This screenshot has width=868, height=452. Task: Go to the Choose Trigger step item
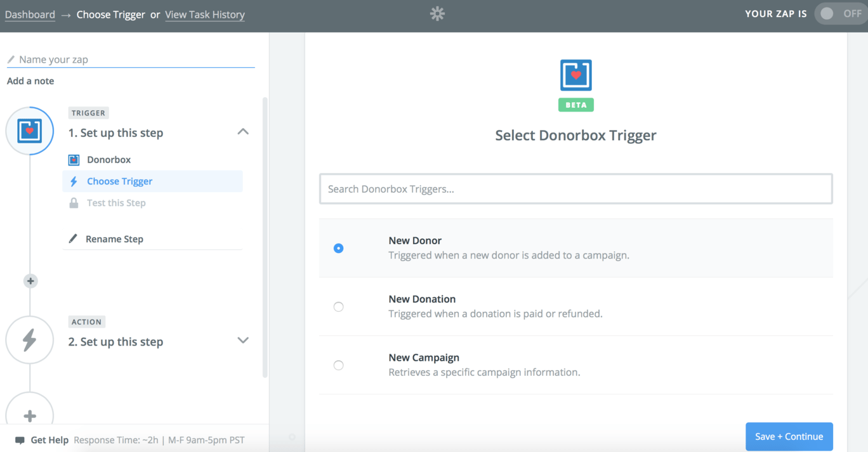click(x=152, y=181)
